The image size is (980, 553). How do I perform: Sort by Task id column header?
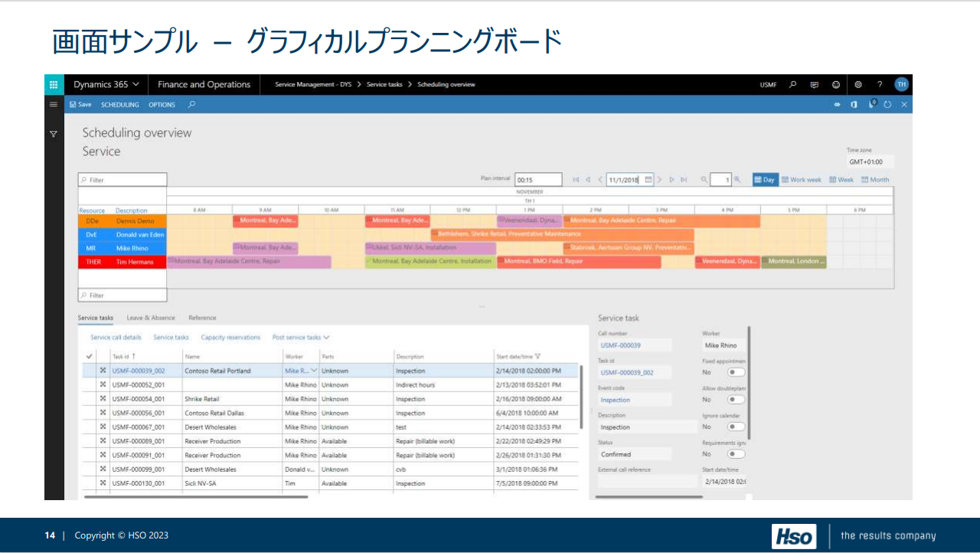(124, 356)
